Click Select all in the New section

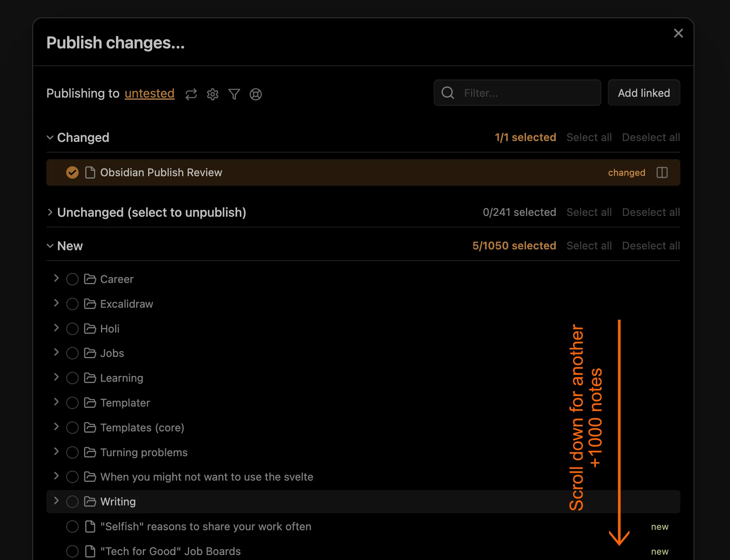589,246
